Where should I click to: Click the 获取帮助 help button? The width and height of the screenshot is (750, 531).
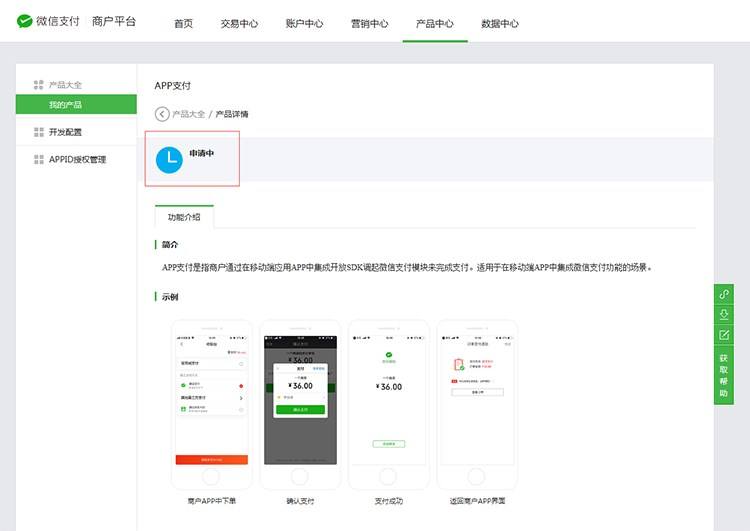tap(724, 375)
